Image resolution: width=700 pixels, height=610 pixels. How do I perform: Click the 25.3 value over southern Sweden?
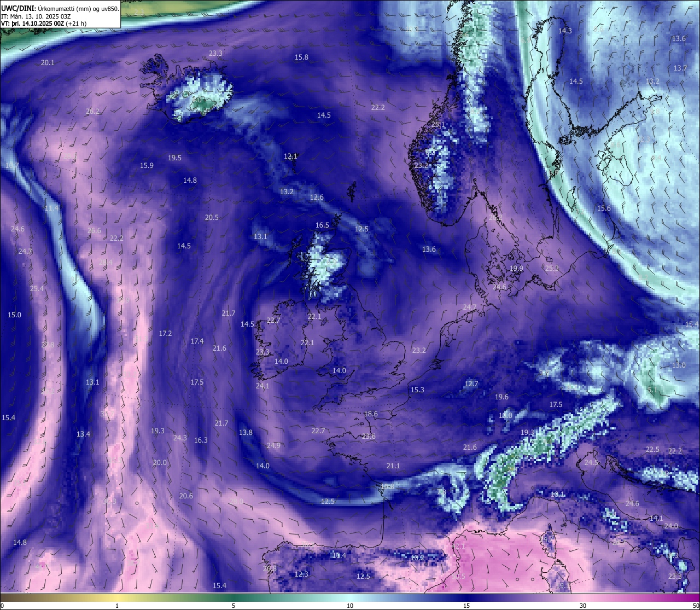click(x=552, y=269)
